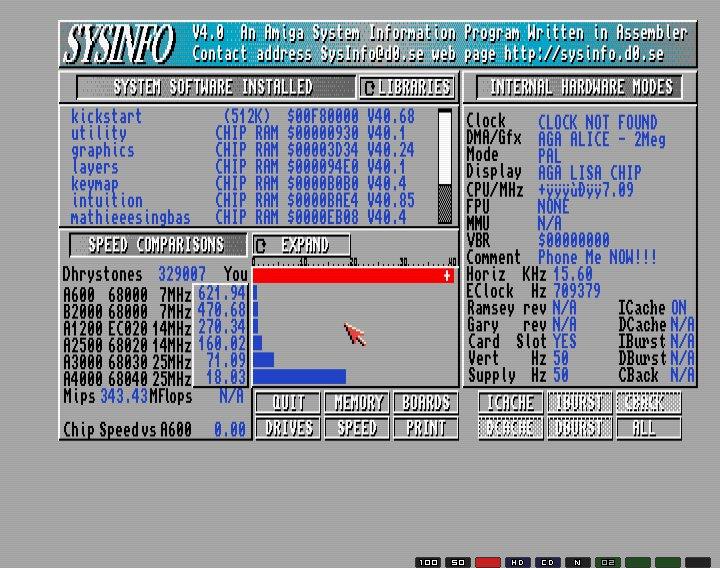The width and height of the screenshot is (720, 568).
Task: Click the A3000 68030 blue speed bar
Action: pyautogui.click(x=264, y=360)
